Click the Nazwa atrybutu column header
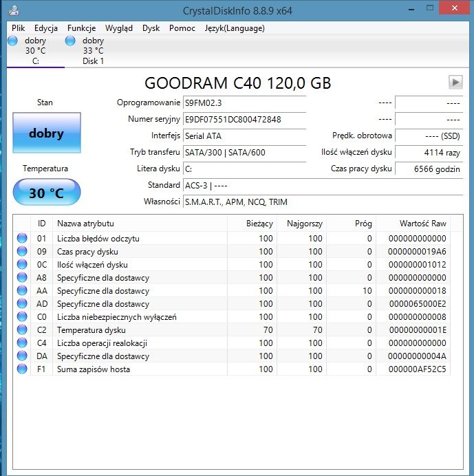 coord(140,224)
